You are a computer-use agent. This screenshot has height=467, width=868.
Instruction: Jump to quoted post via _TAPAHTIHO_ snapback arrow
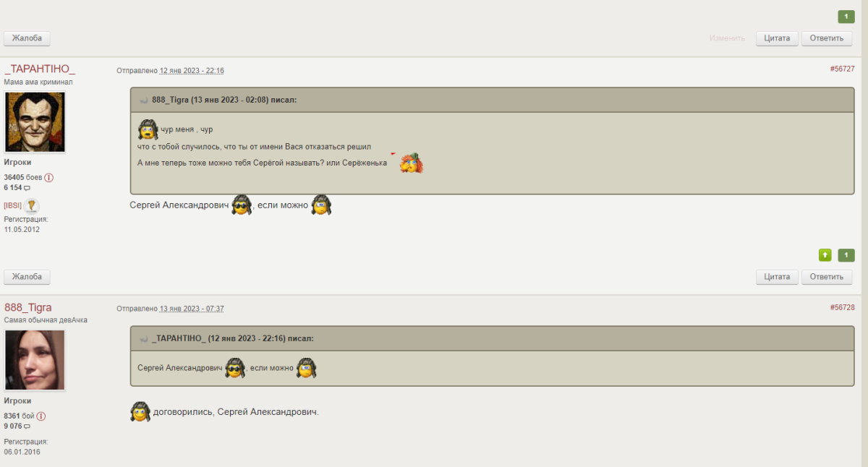point(144,338)
